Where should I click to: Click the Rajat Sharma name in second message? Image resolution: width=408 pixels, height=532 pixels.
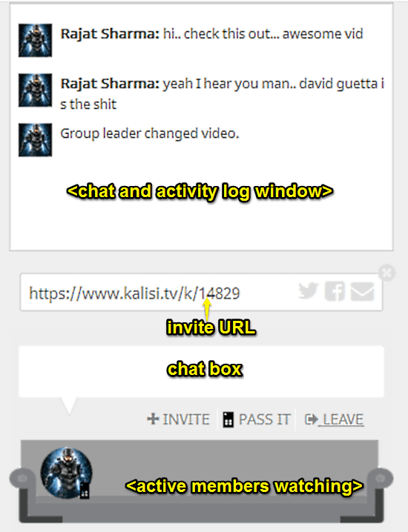tap(109, 84)
